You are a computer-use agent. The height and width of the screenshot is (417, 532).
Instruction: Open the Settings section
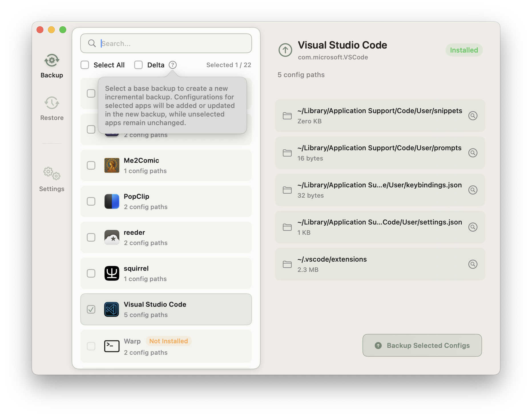tap(52, 179)
